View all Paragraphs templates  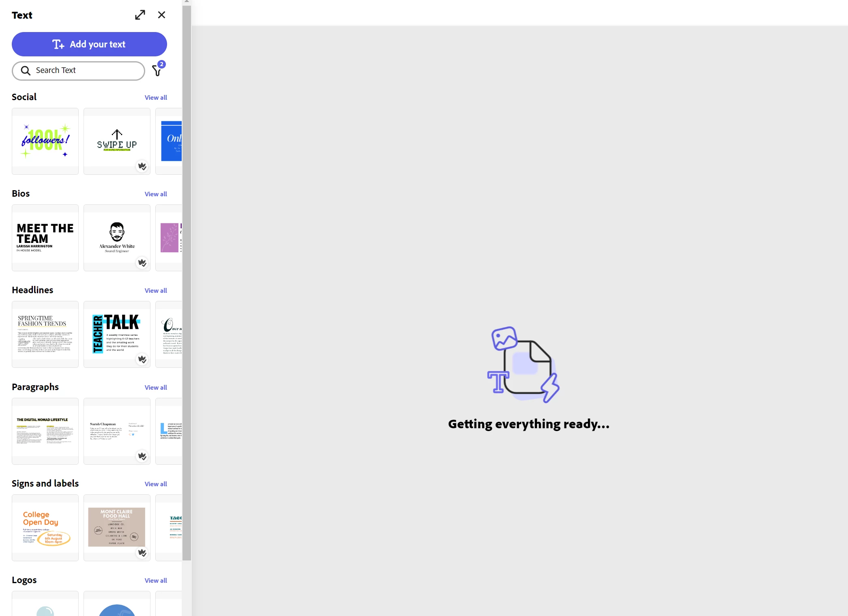(x=156, y=388)
